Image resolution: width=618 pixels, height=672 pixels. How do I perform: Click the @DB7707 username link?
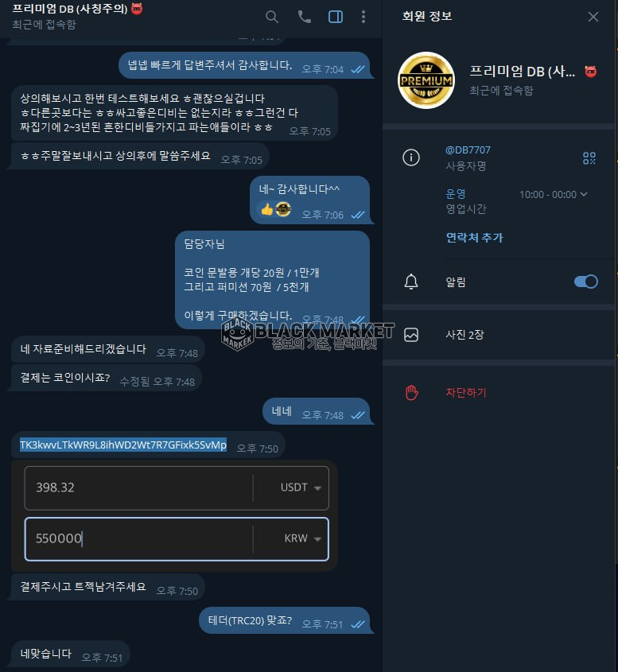point(468,150)
